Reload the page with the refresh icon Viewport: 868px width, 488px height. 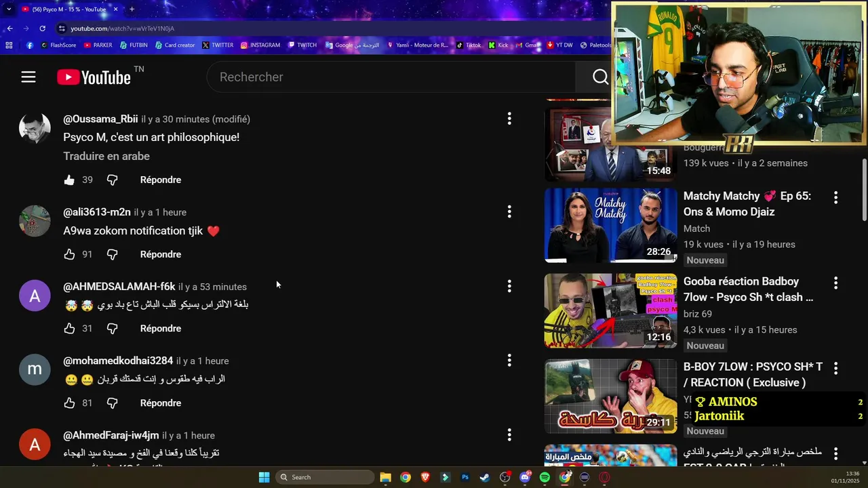[42, 28]
